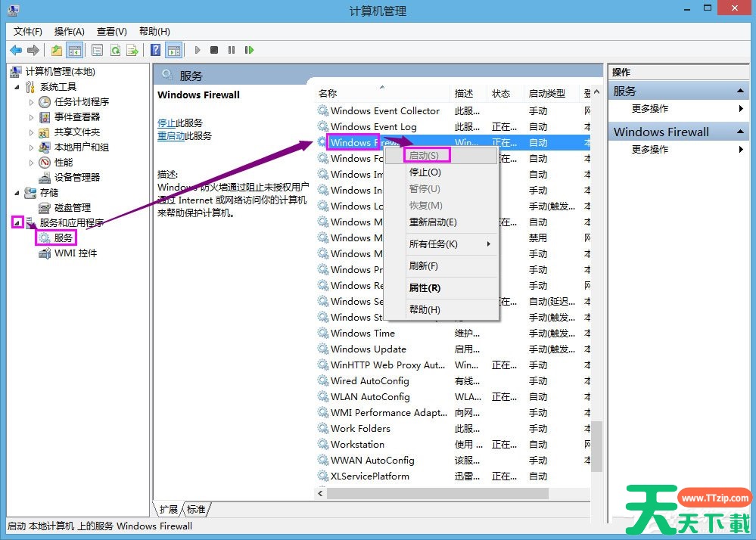Collapse the Windows Firewall actions section
Screen dimensions: 756x540
(742, 132)
